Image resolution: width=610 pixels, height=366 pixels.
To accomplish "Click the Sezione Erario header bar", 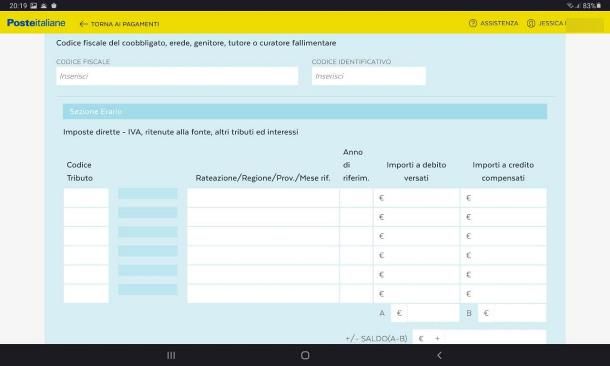I will coord(305,112).
